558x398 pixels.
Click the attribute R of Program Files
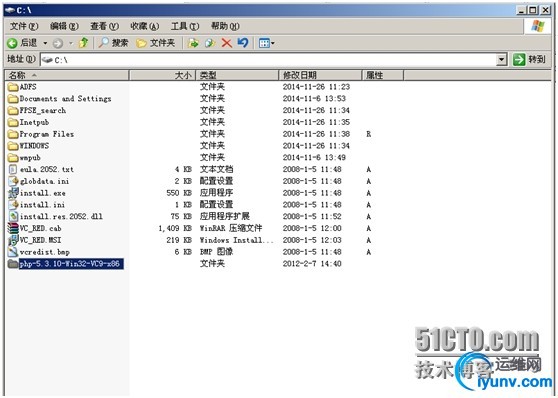click(x=368, y=134)
